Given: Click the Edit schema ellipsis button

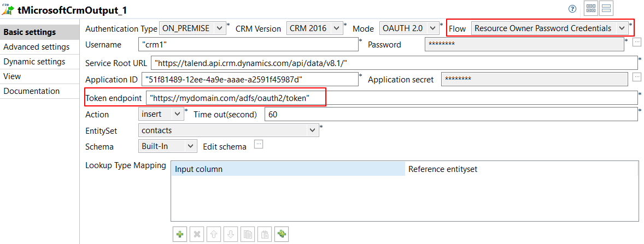Looking at the screenshot, I should [259, 145].
